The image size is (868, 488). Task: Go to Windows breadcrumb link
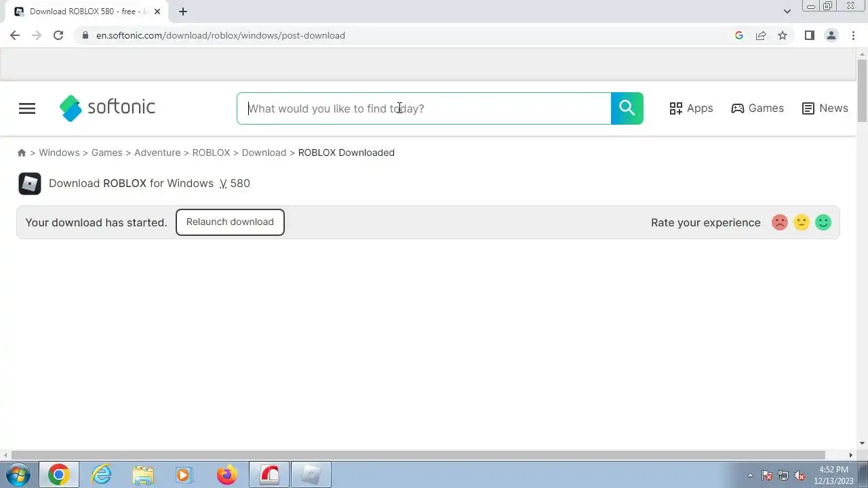59,152
